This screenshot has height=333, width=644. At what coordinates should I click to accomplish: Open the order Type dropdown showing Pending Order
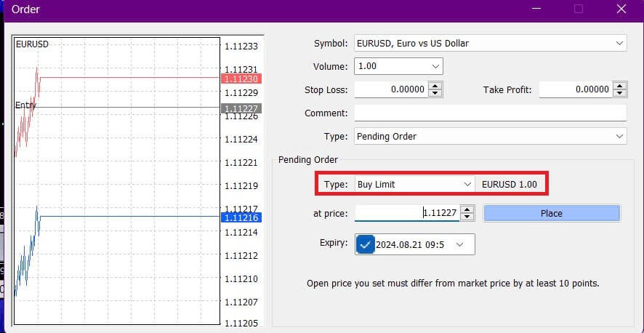pos(490,136)
